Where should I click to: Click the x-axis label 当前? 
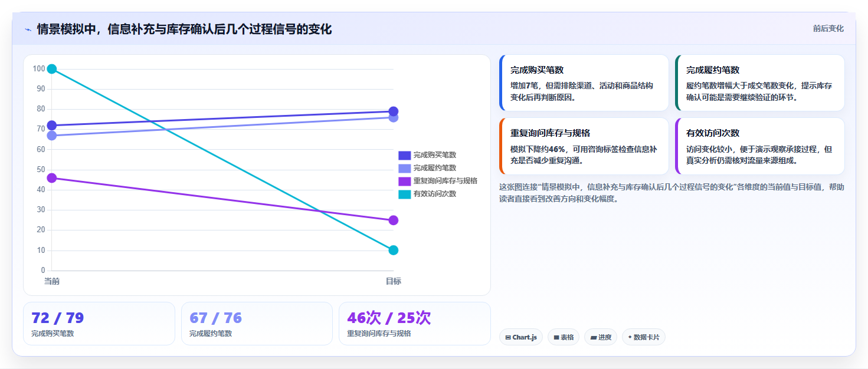[52, 281]
